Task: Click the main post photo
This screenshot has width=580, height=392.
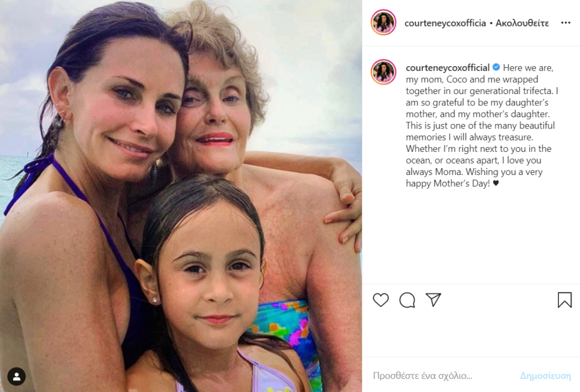Action: click(181, 196)
